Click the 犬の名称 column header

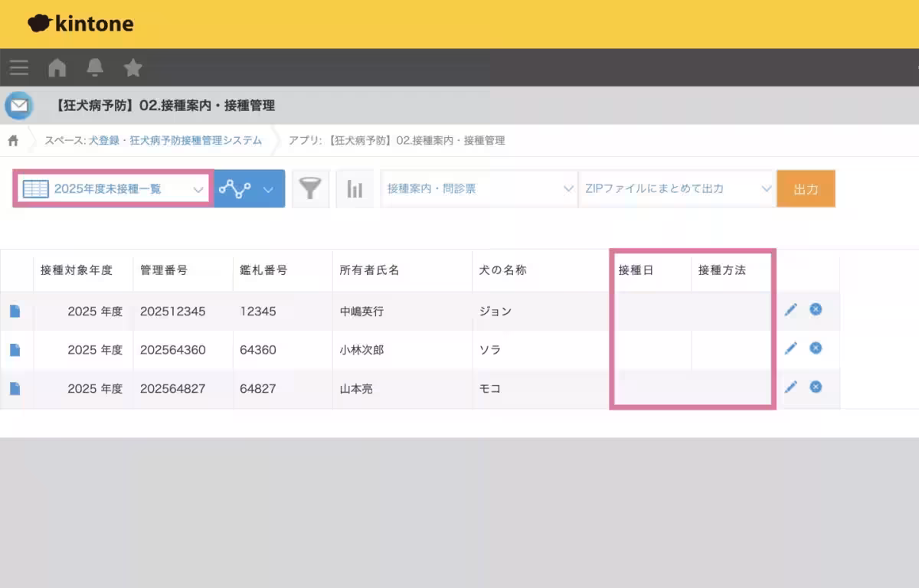503,270
